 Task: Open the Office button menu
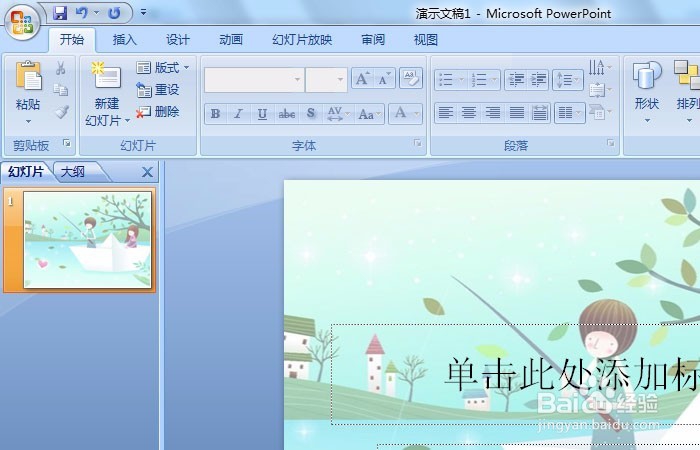22,22
